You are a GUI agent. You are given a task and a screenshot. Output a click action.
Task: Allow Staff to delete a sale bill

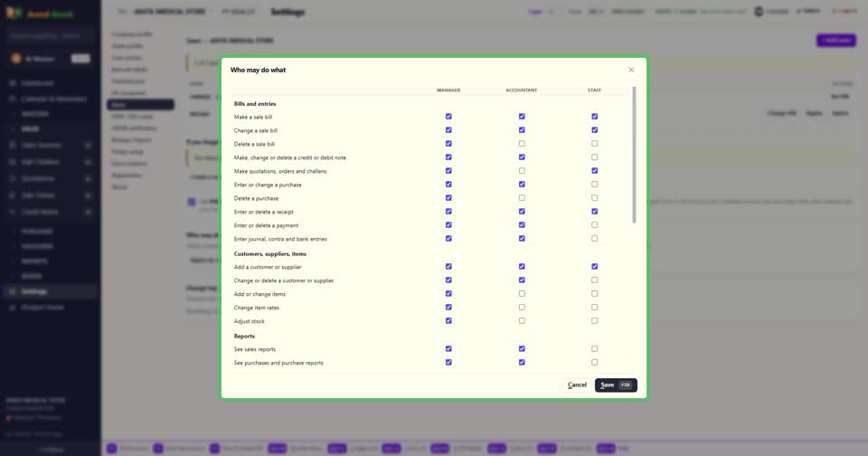pos(595,144)
